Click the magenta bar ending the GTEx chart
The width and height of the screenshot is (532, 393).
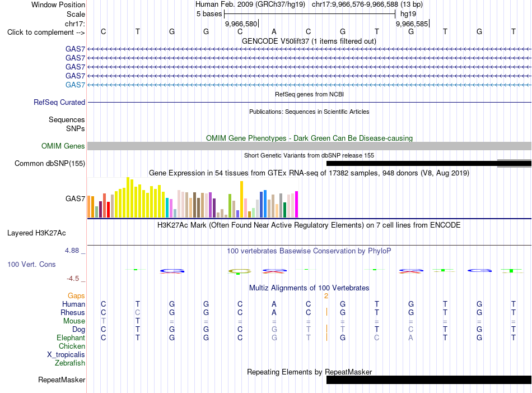click(297, 205)
